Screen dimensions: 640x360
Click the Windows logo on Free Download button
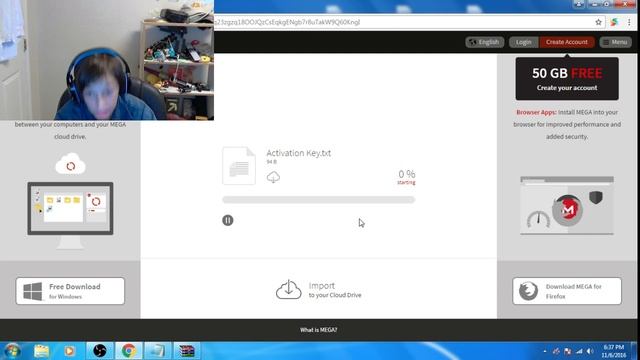point(33,291)
